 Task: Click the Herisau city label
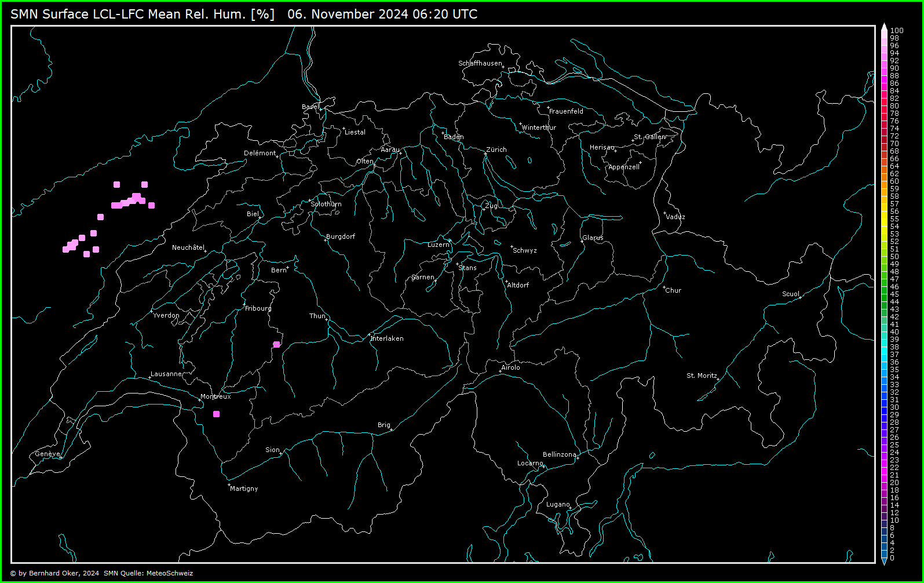[602, 147]
